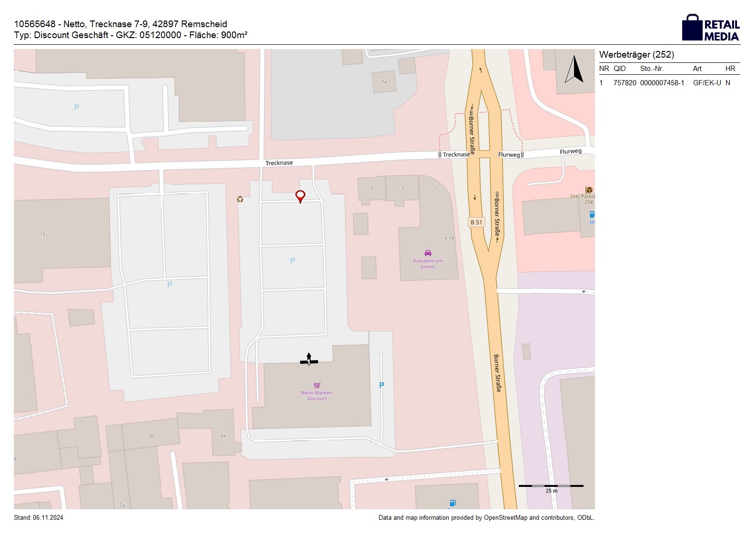This screenshot has width=756, height=535.
Task: Click the QID column header
Action: coord(619,69)
